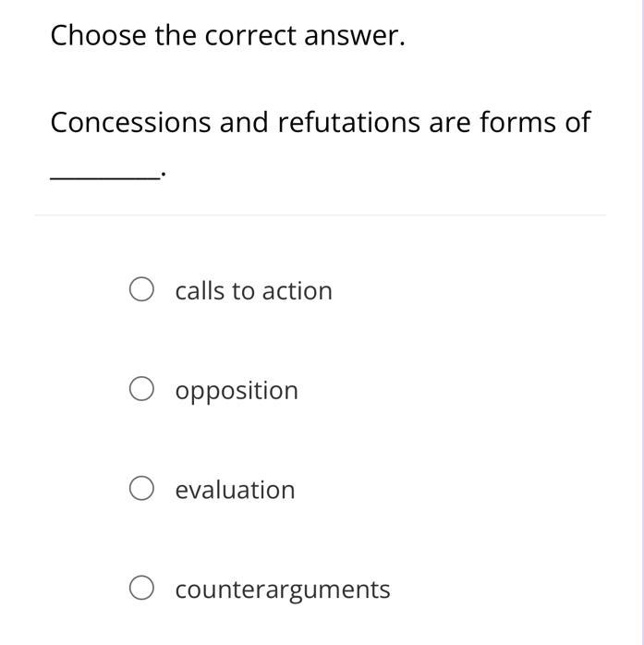The width and height of the screenshot is (644, 645).
Task: Click the word "calls" in the first option
Action: pos(200,291)
